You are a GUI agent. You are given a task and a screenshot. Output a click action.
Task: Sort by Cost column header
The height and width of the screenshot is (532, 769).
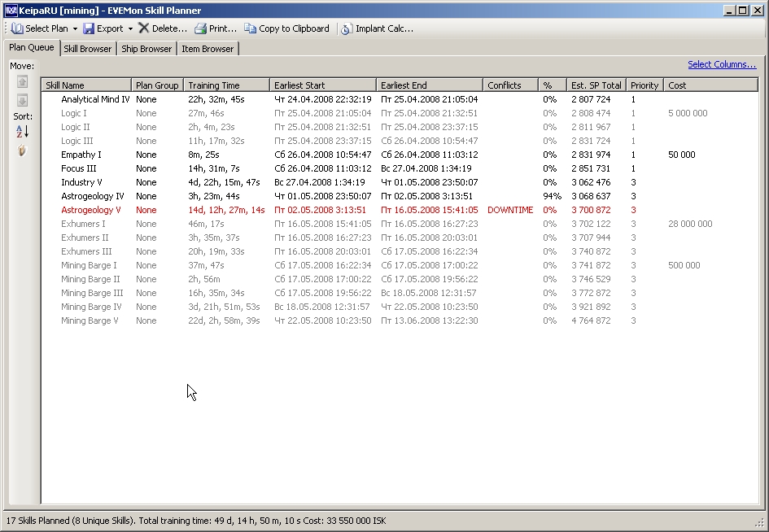pos(710,85)
